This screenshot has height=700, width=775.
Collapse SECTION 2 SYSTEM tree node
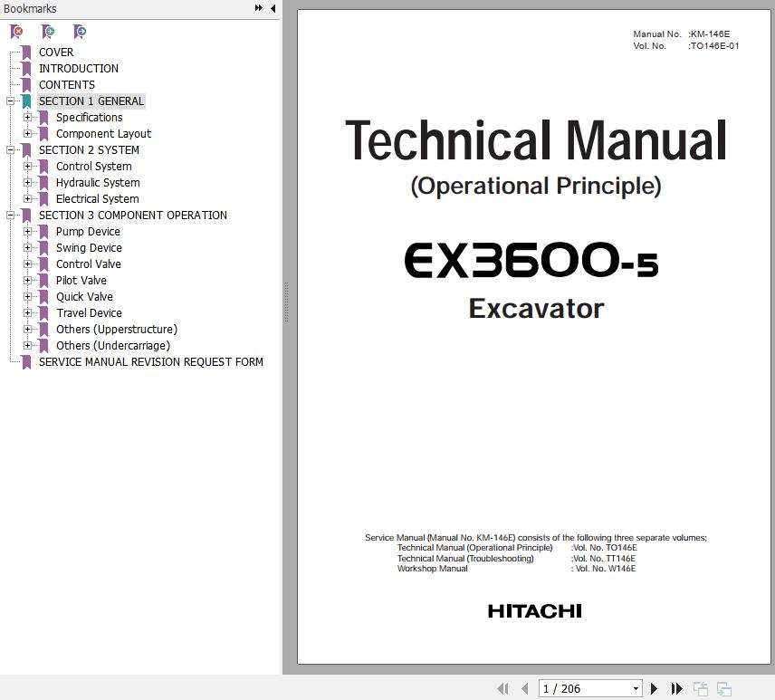pyautogui.click(x=10, y=149)
